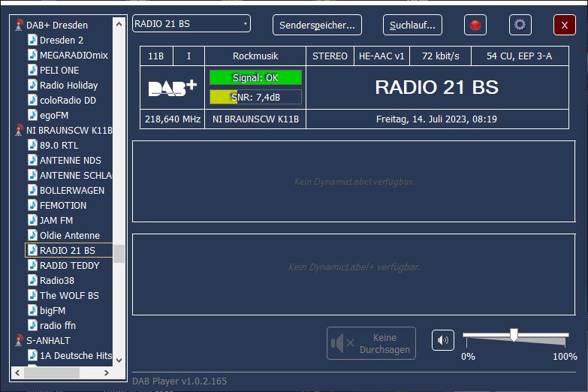Select RADIO TEDDY station
Image resolution: width=588 pixels, height=392 pixels.
69,265
